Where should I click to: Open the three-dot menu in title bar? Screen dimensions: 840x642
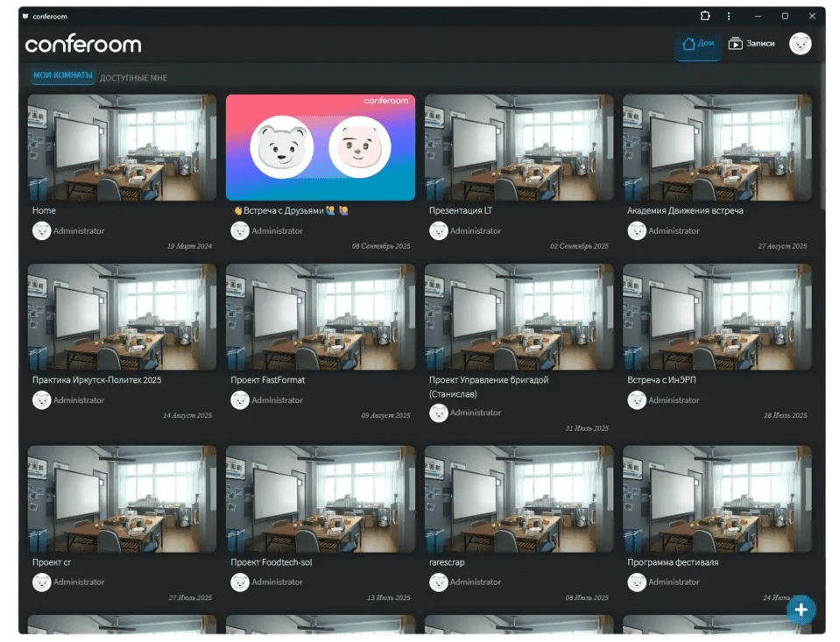coord(729,16)
